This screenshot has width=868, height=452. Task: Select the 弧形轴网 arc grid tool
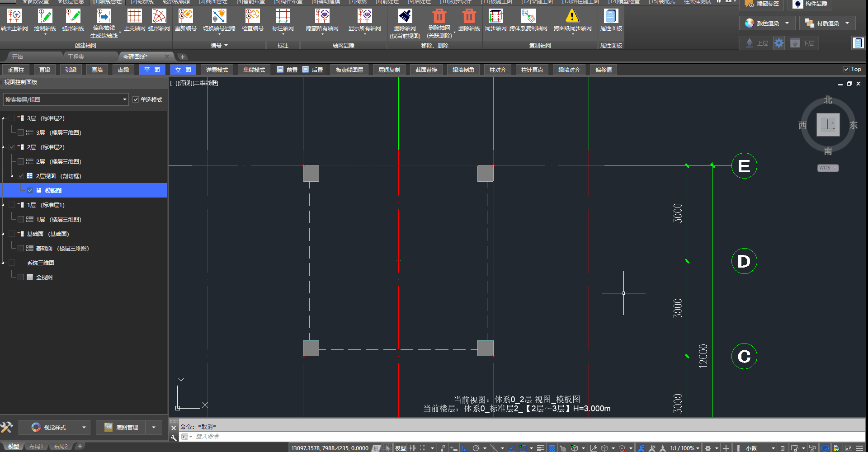pyautogui.click(x=159, y=17)
